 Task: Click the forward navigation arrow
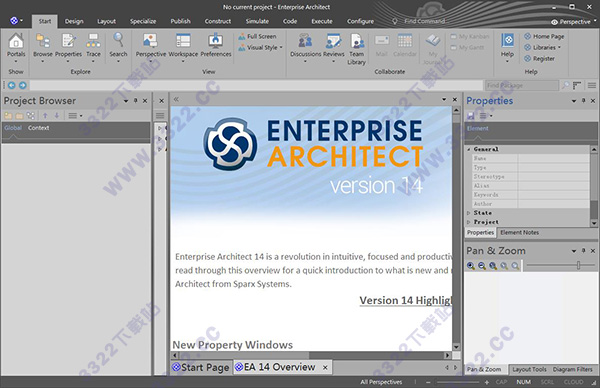coord(23,85)
